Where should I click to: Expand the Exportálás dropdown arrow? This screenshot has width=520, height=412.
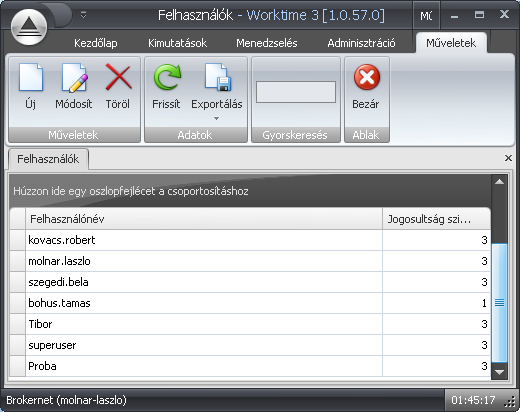pos(216,119)
